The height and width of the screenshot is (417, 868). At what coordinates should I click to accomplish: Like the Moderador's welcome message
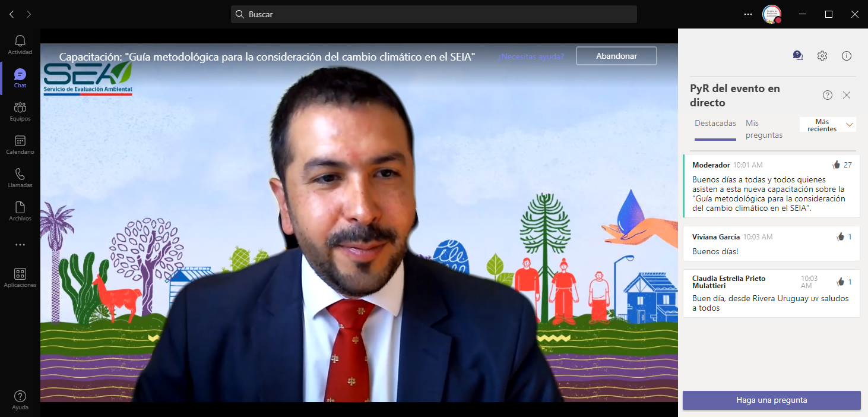[837, 165]
